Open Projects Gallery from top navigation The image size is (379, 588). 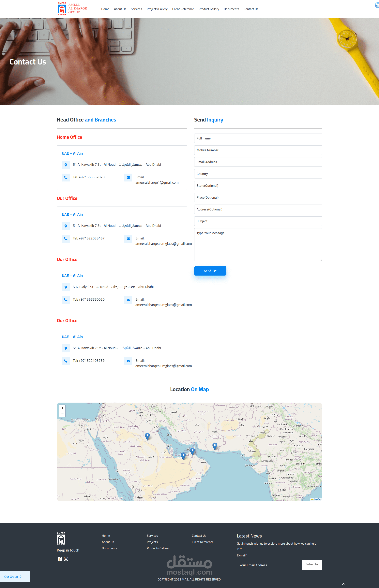coord(157,9)
